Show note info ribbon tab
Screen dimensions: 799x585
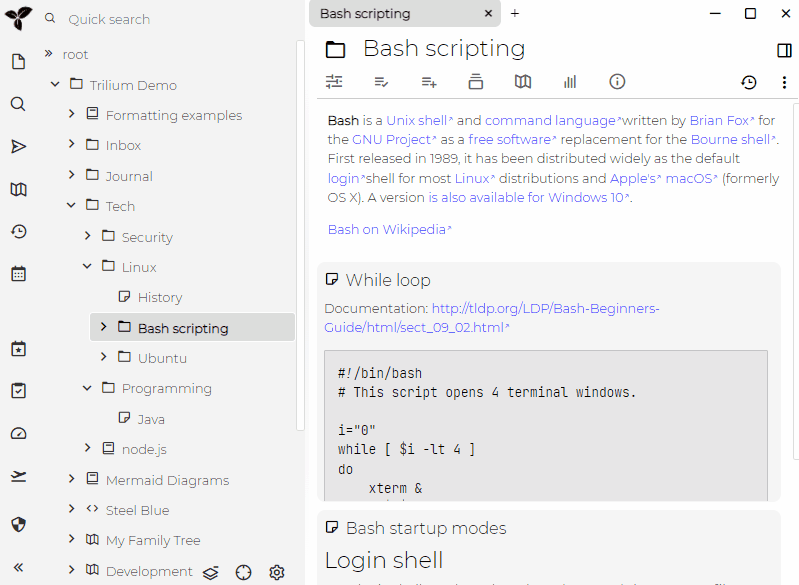click(x=617, y=82)
